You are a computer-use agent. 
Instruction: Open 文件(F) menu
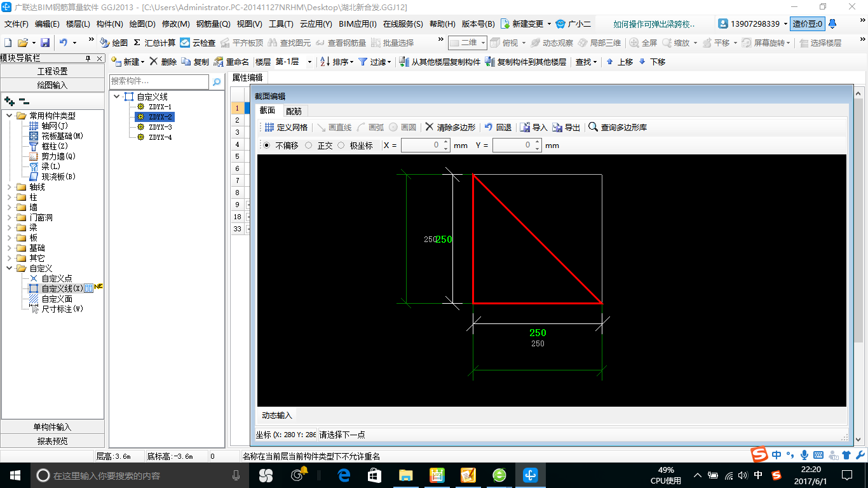pyautogui.click(x=17, y=24)
